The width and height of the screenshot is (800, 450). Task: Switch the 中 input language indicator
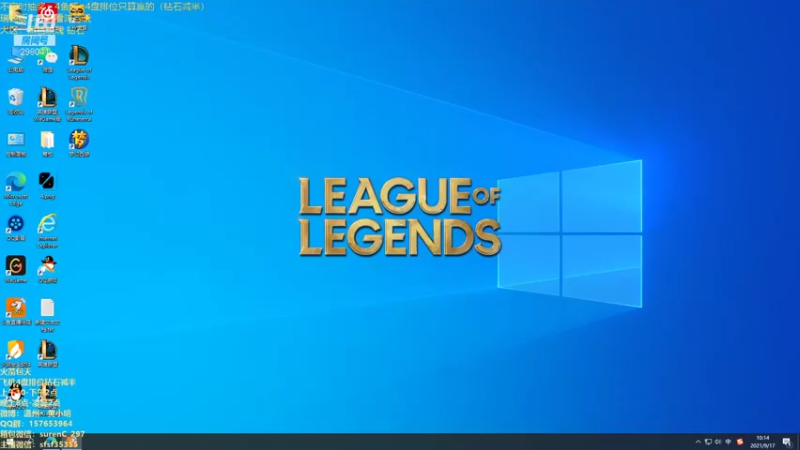click(x=728, y=442)
